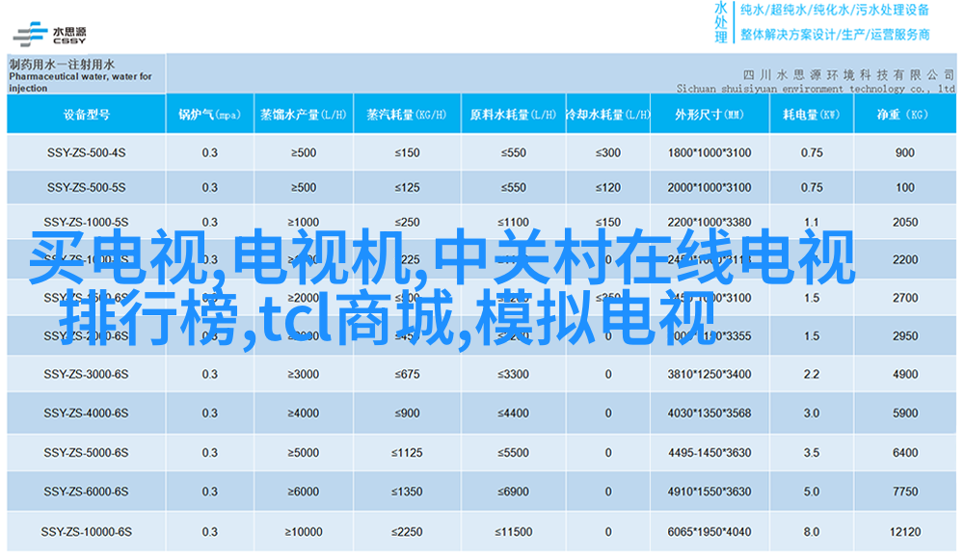Viewport: 964px width, 560px height.
Task: Click the '整体解决方案设计/生产/运营服务商' header line
Action: pyautogui.click(x=834, y=35)
